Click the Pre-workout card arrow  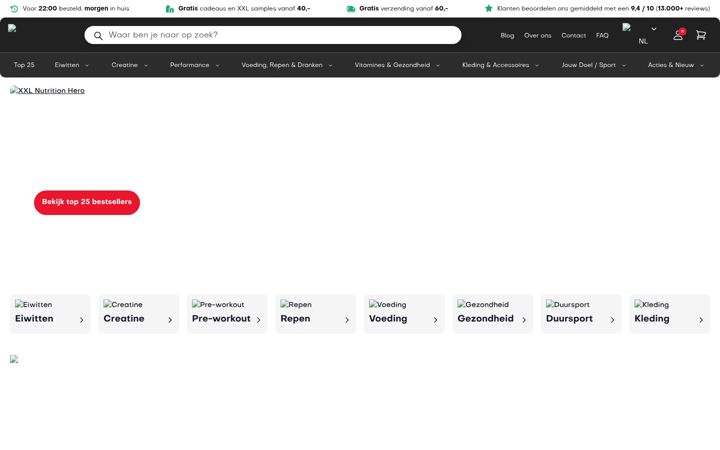[x=259, y=320]
